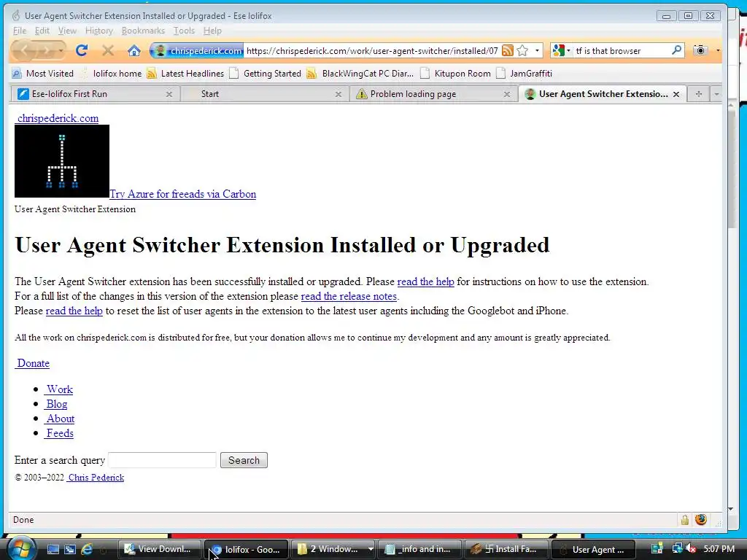Open the JamGraffiti bookmark
Image resolution: width=747 pixels, height=560 pixels.
(525, 74)
